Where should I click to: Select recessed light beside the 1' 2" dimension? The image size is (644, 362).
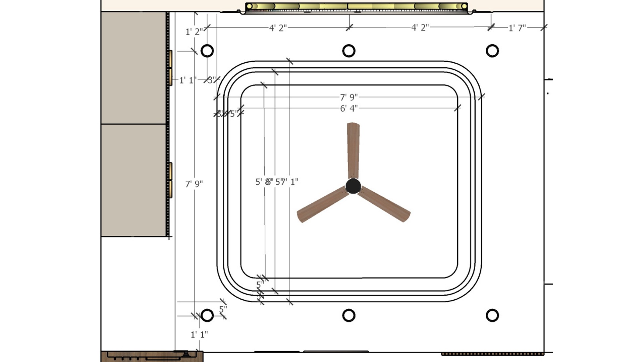click(207, 51)
